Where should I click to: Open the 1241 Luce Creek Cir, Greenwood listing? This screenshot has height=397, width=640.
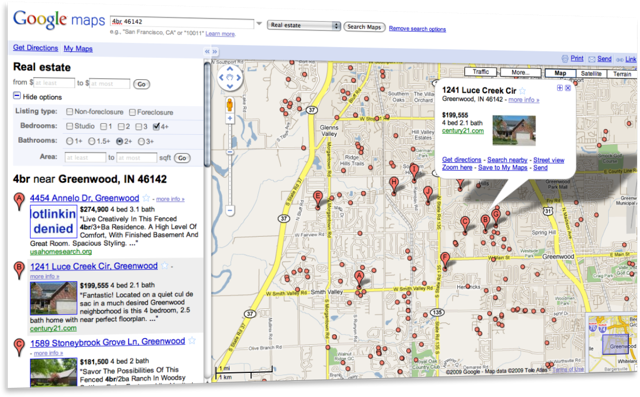click(x=94, y=266)
